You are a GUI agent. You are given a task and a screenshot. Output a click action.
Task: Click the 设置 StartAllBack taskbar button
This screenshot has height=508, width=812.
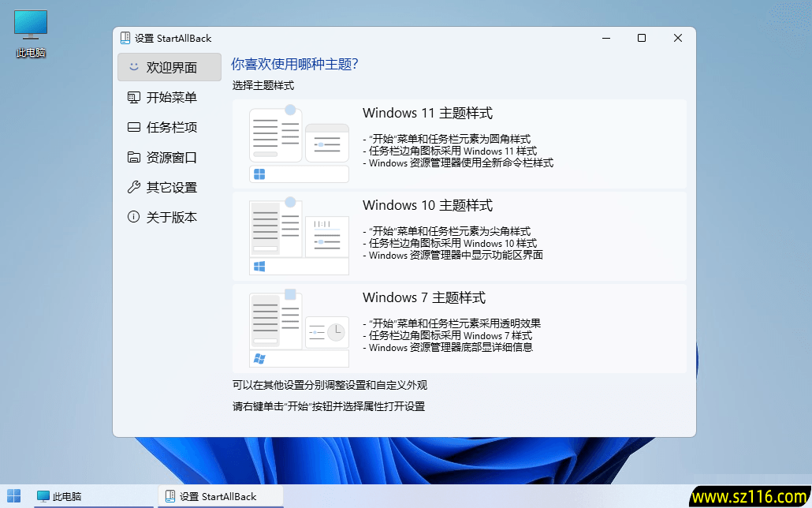tap(220, 496)
